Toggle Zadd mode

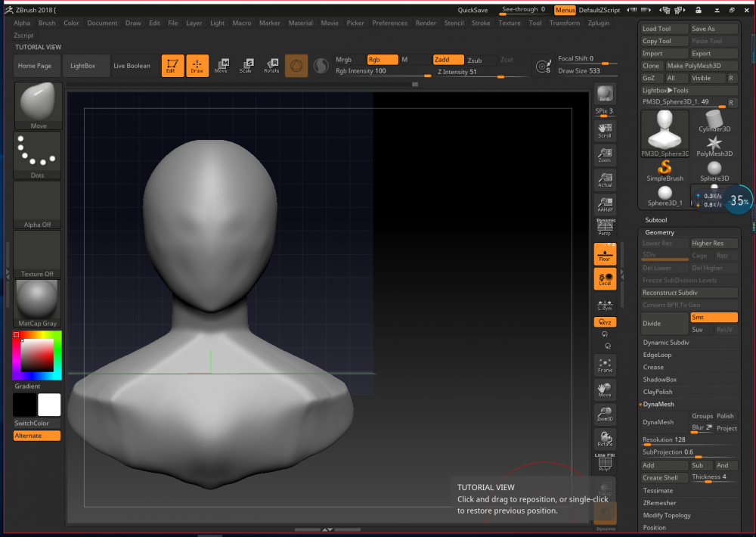click(x=448, y=59)
